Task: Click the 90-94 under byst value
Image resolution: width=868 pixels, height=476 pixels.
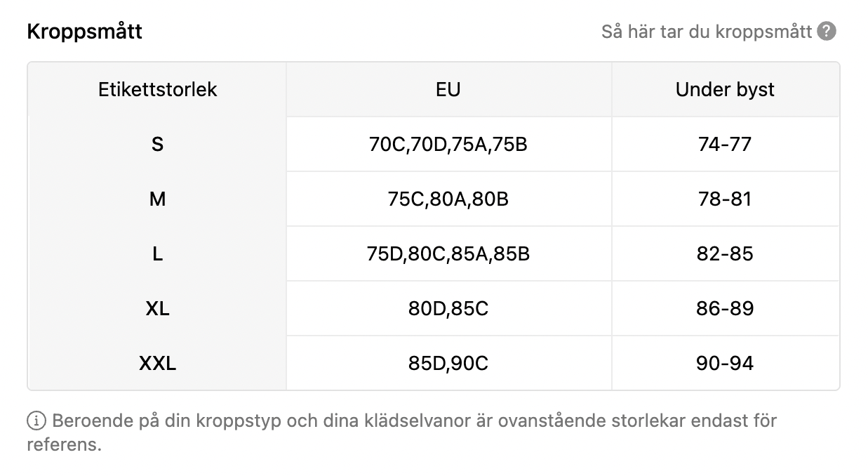Action: tap(725, 363)
